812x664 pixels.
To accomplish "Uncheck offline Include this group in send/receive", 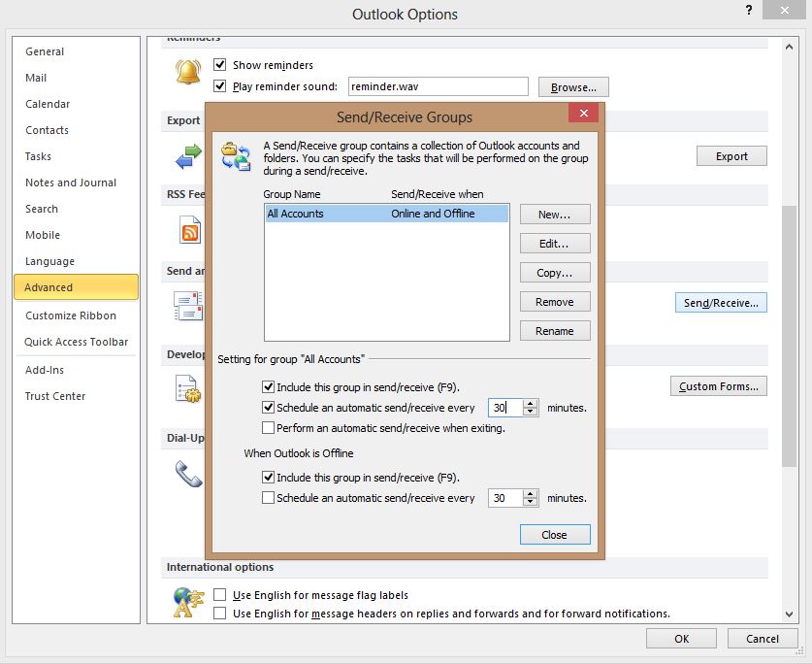I will pyautogui.click(x=268, y=477).
